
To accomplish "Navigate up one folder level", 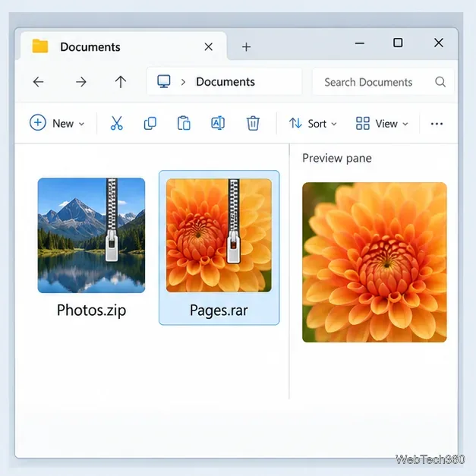I will (x=121, y=82).
